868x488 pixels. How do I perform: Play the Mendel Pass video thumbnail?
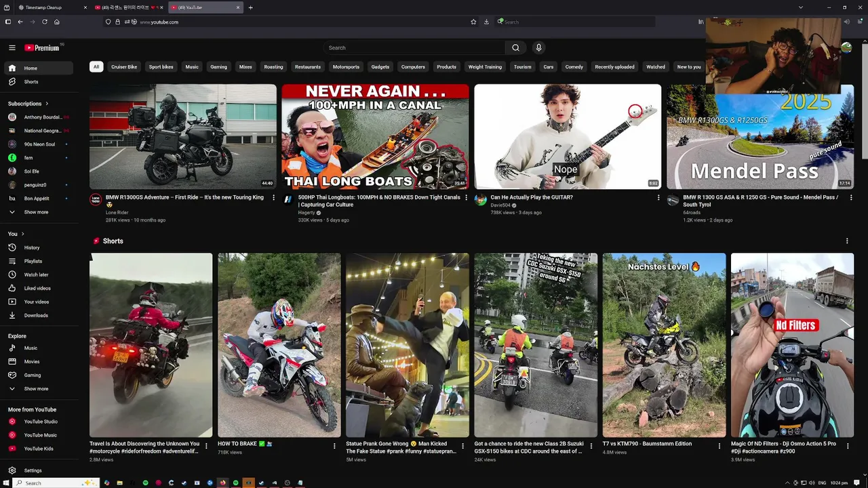(x=760, y=136)
